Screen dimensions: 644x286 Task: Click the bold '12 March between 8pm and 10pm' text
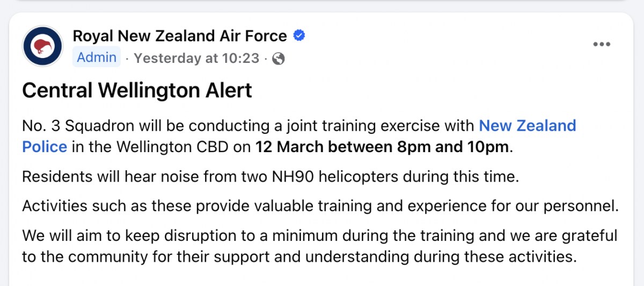pos(382,147)
